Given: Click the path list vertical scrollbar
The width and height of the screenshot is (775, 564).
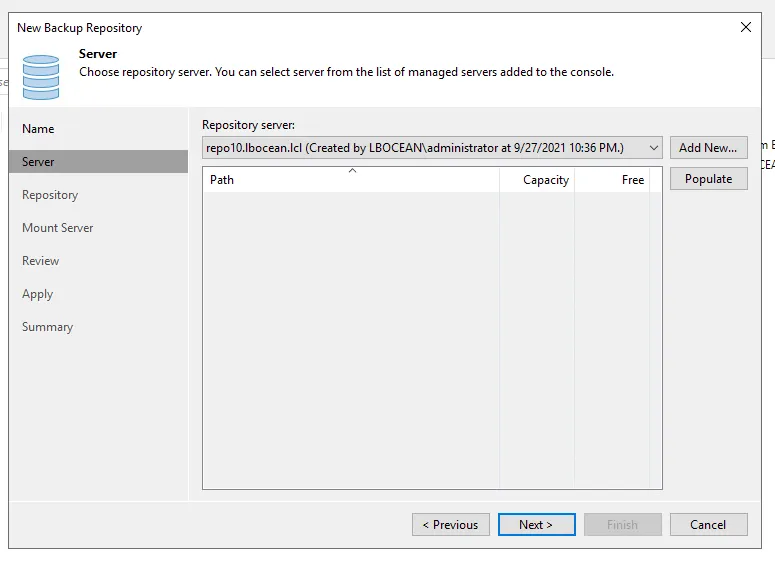Looking at the screenshot, I should coord(656,330).
